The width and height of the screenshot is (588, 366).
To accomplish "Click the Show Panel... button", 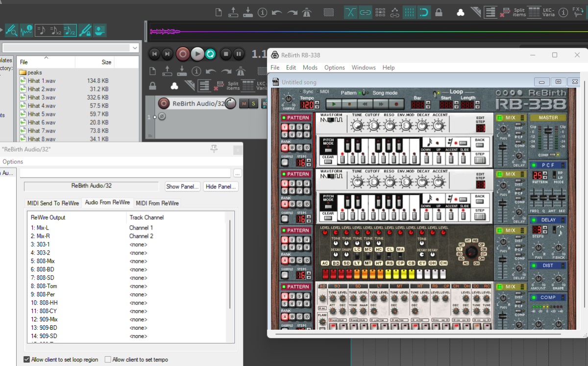I will pos(183,186).
